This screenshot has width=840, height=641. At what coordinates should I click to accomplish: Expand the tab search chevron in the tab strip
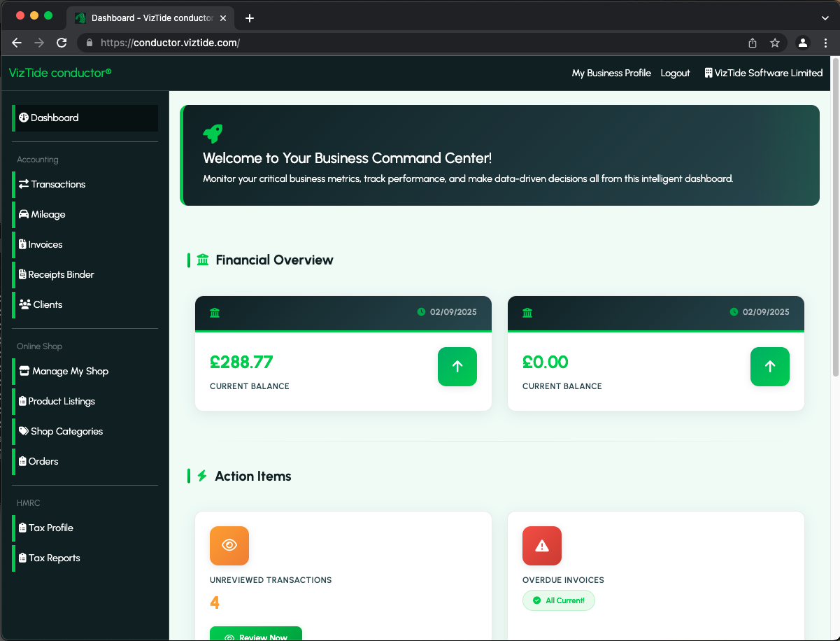click(825, 17)
